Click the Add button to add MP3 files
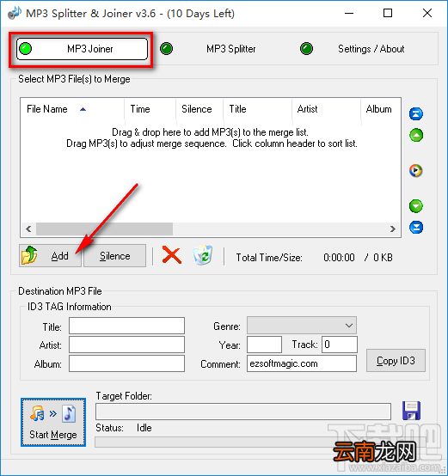The width and height of the screenshot is (448, 476). [x=51, y=255]
